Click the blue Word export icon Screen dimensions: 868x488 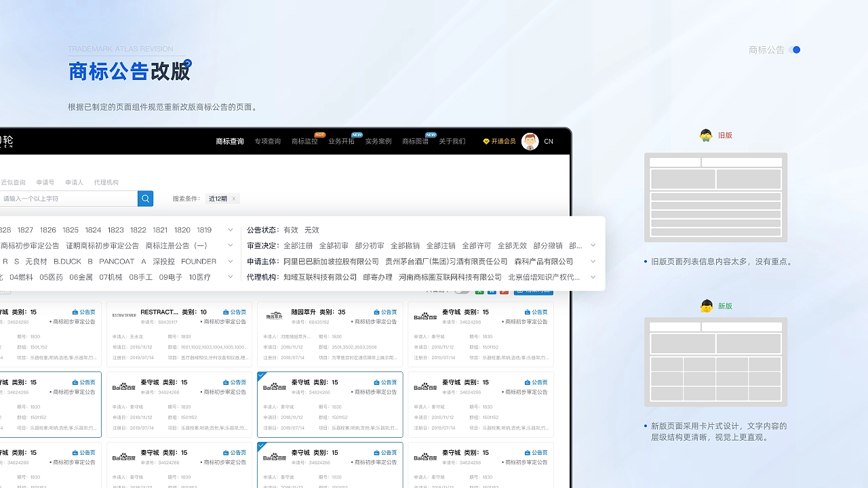pos(492,292)
